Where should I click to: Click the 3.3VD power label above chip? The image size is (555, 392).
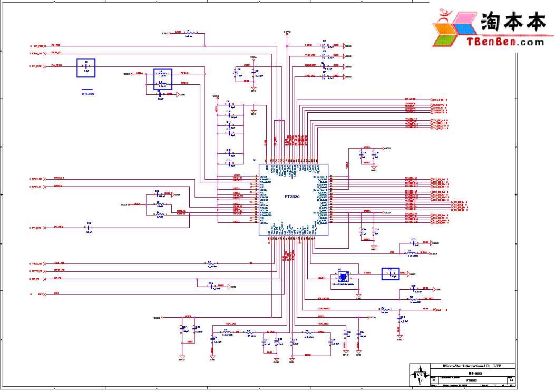[287, 32]
